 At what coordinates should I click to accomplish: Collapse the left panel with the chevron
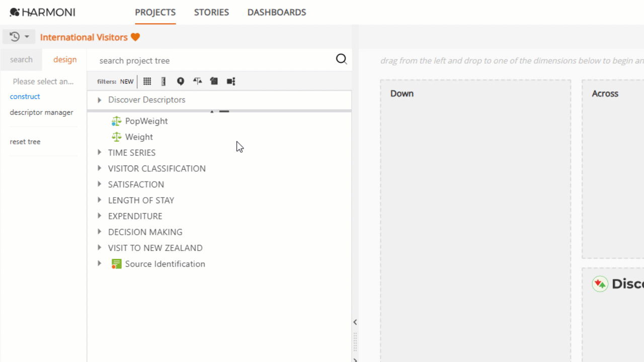[x=355, y=322]
